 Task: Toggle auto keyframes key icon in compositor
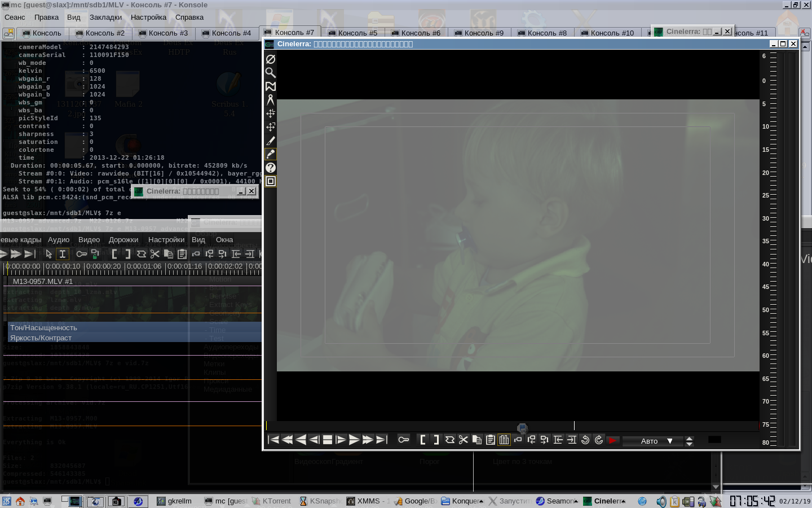(404, 440)
